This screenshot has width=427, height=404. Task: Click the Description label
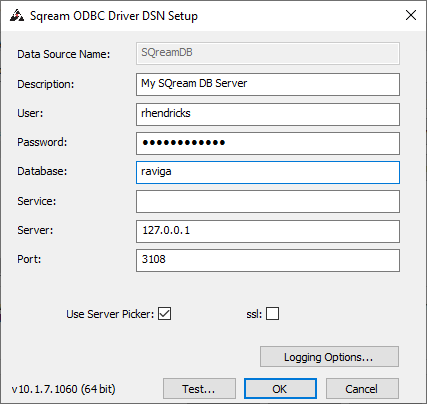coord(46,84)
